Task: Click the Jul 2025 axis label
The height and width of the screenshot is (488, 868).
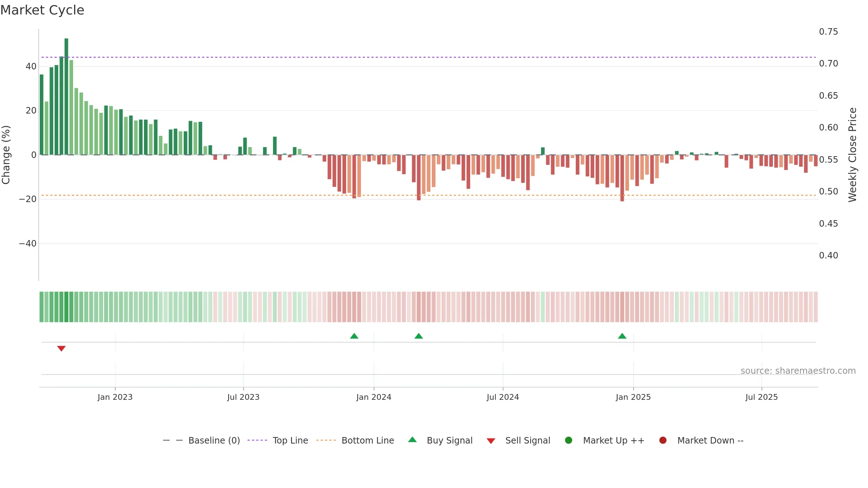Action: [762, 397]
